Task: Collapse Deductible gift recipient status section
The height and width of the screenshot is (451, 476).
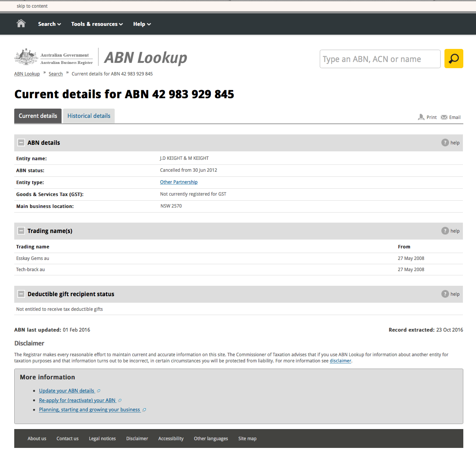Action: [x=21, y=294]
